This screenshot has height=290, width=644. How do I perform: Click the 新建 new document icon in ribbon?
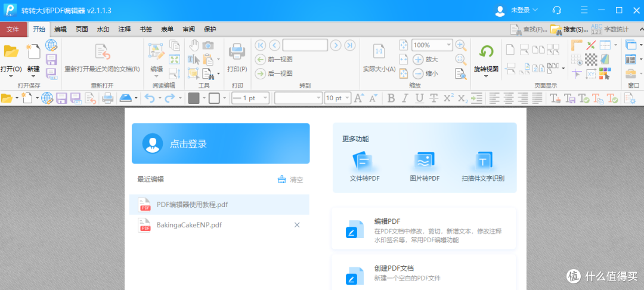33,51
